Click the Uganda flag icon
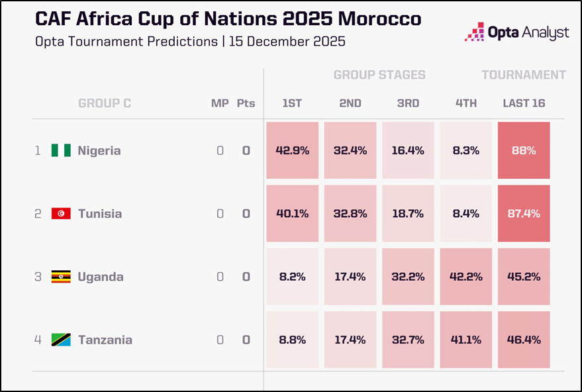 point(61,277)
